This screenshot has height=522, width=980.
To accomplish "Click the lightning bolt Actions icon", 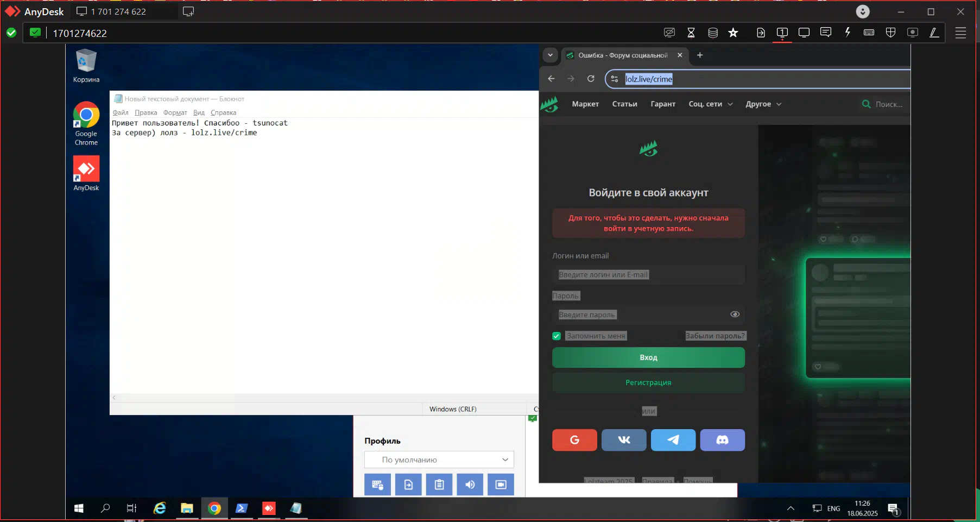I will coord(848,33).
